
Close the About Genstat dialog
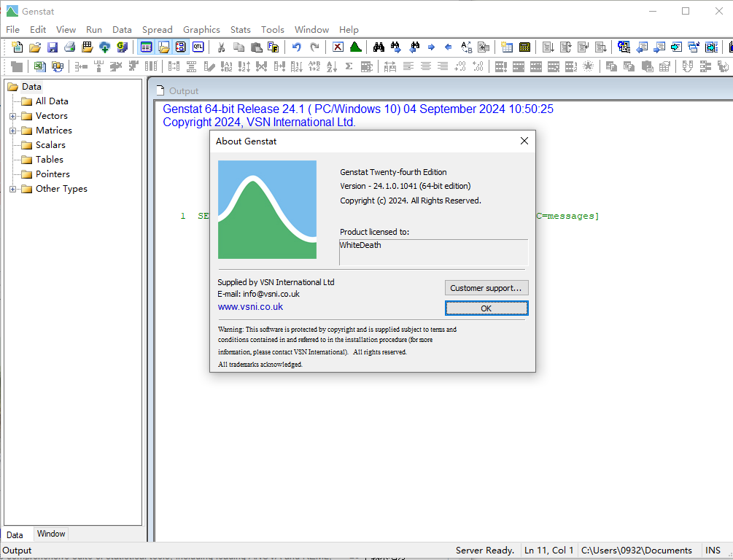coord(524,141)
